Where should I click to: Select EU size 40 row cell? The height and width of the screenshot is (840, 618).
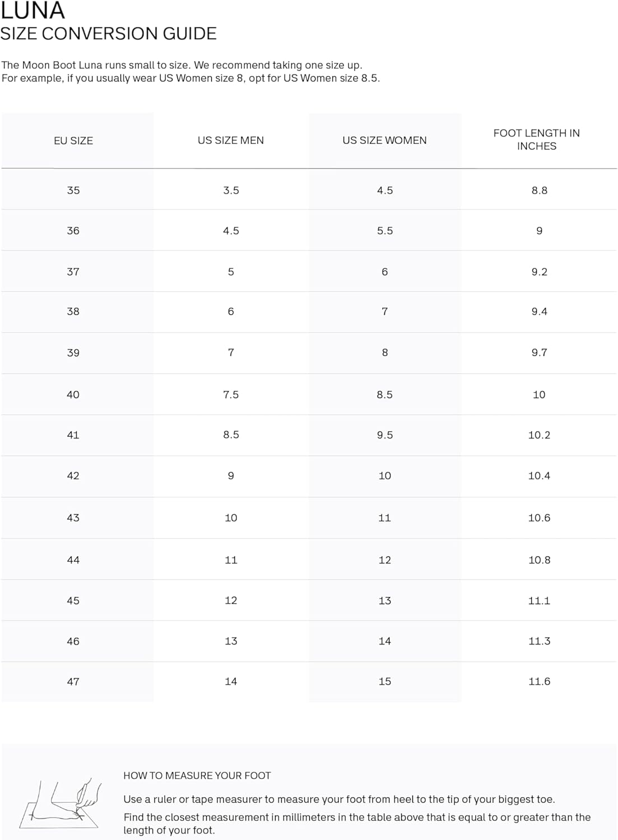pyautogui.click(x=73, y=394)
